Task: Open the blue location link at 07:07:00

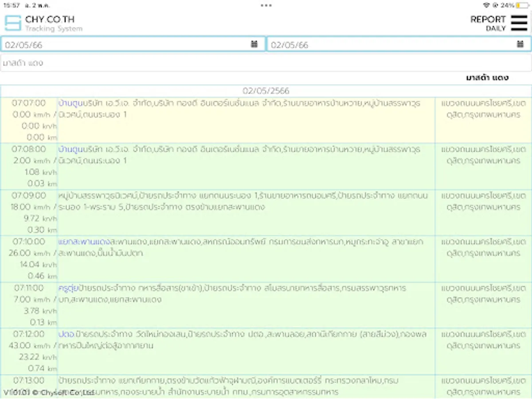Action: [70, 103]
